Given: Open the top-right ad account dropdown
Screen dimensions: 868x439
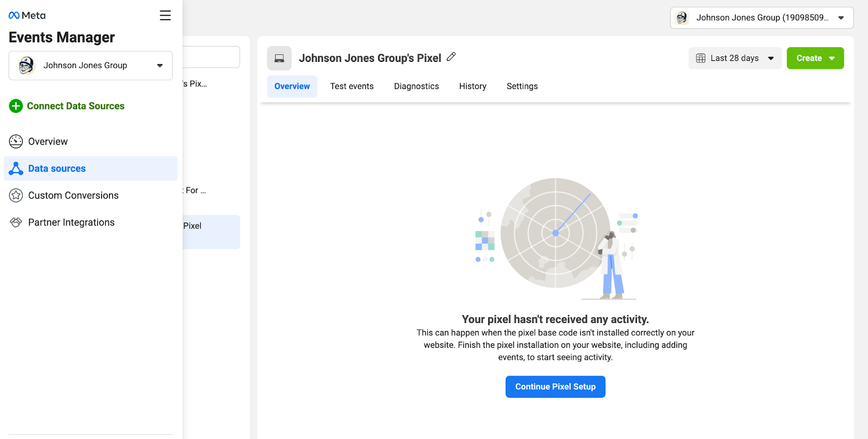Looking at the screenshot, I should tap(762, 17).
